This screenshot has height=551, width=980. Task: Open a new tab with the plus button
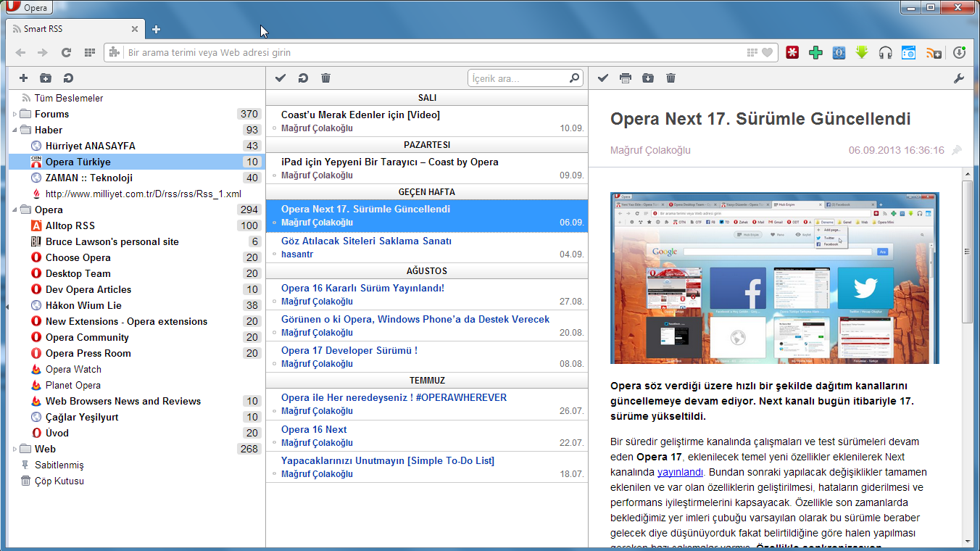click(x=156, y=30)
